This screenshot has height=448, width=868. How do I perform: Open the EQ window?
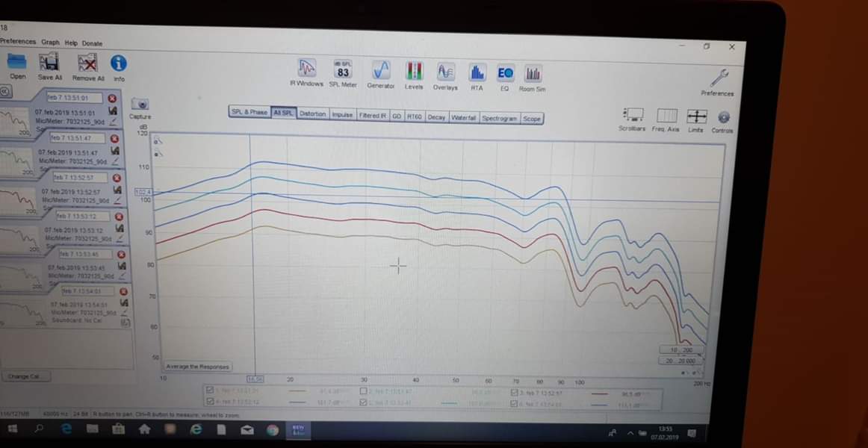(x=505, y=73)
